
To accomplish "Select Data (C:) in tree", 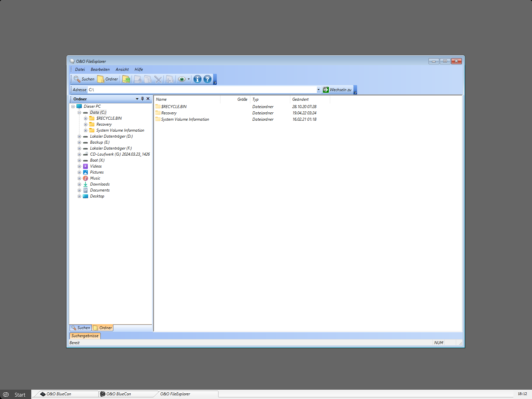I will pyautogui.click(x=98, y=112).
